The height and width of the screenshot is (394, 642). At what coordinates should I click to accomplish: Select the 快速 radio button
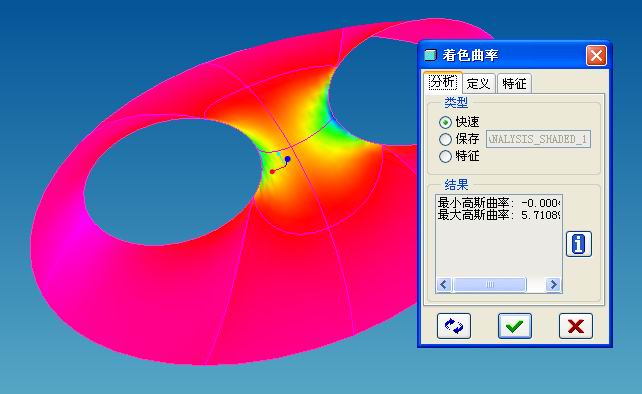445,122
